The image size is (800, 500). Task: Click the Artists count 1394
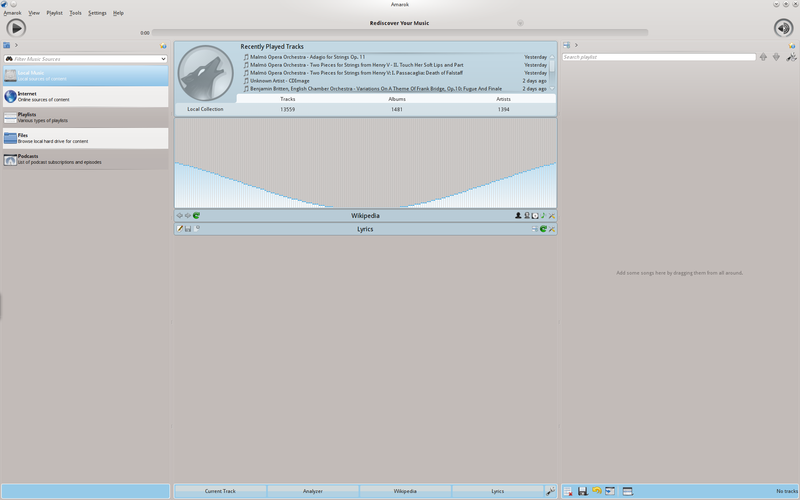click(x=504, y=109)
